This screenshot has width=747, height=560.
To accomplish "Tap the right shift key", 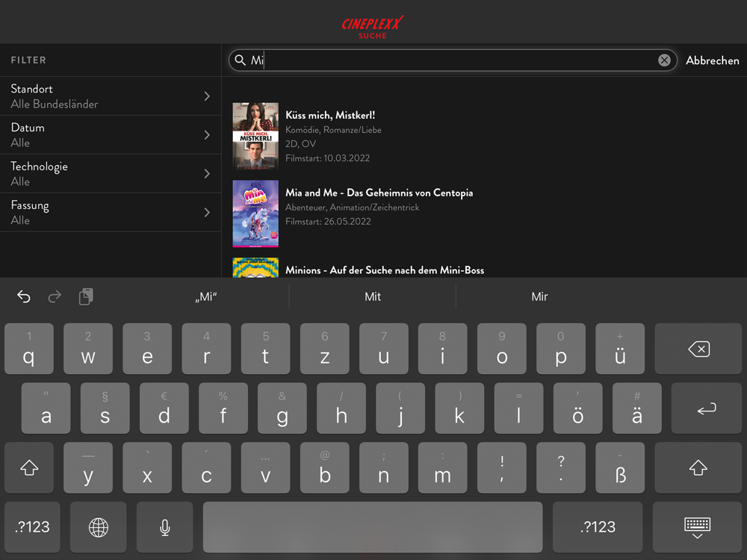I will pyautogui.click(x=698, y=467).
